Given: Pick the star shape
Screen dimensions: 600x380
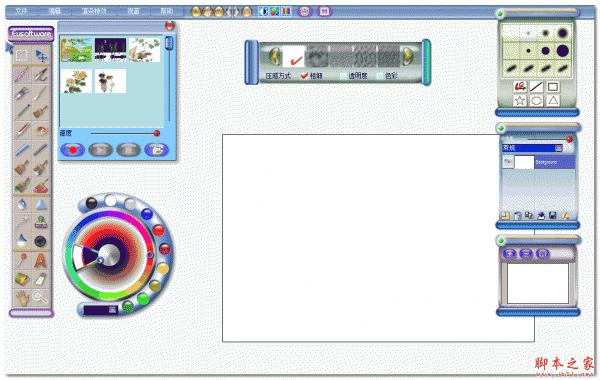Looking at the screenshot, I should (x=520, y=101).
